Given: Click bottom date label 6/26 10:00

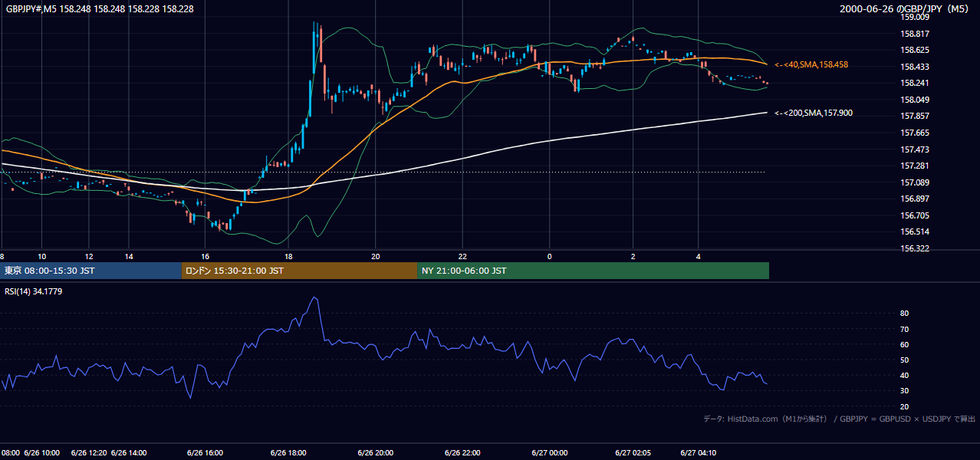Looking at the screenshot, I should tap(42, 453).
